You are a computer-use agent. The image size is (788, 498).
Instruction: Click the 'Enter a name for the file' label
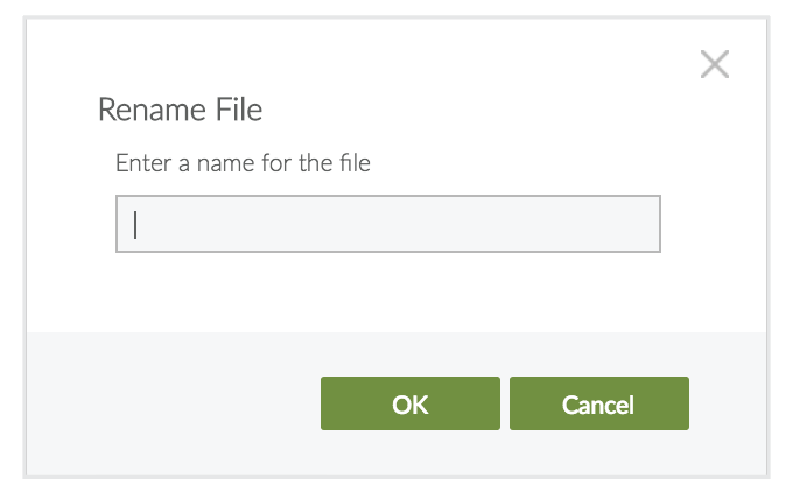click(x=243, y=162)
